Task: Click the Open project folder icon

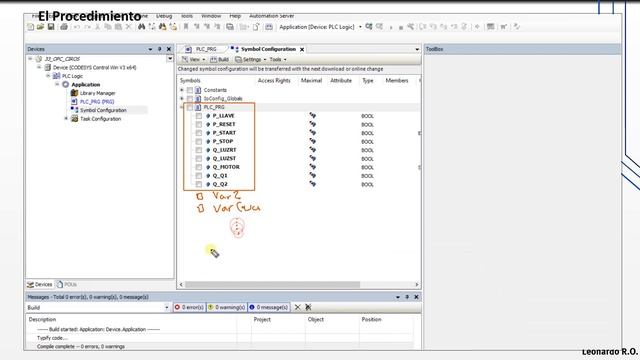Action: [x=40, y=27]
